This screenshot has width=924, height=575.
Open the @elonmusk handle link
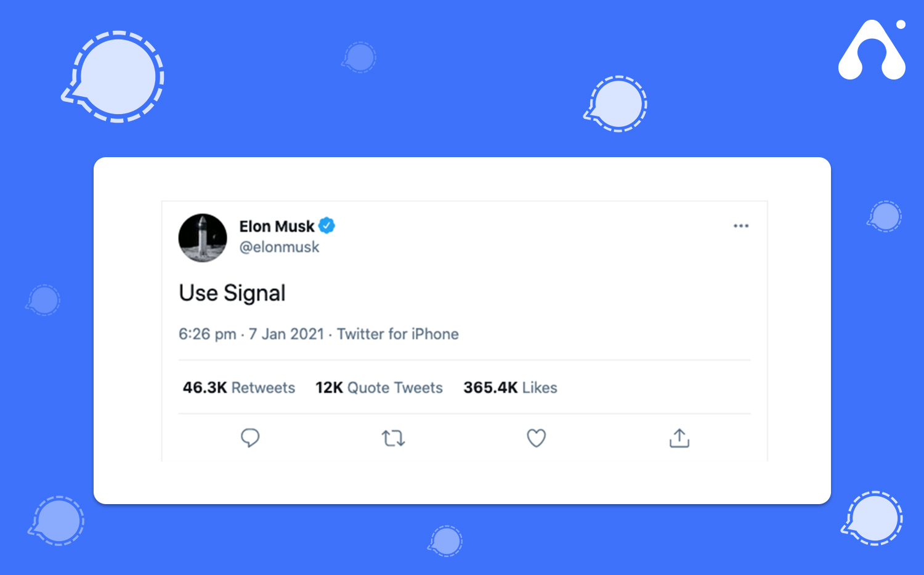pyautogui.click(x=279, y=247)
